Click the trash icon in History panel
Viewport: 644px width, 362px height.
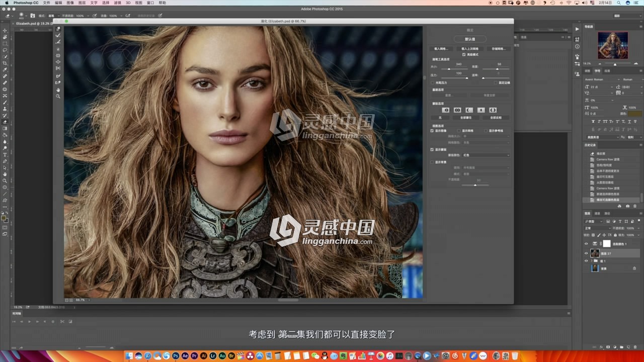tap(635, 206)
